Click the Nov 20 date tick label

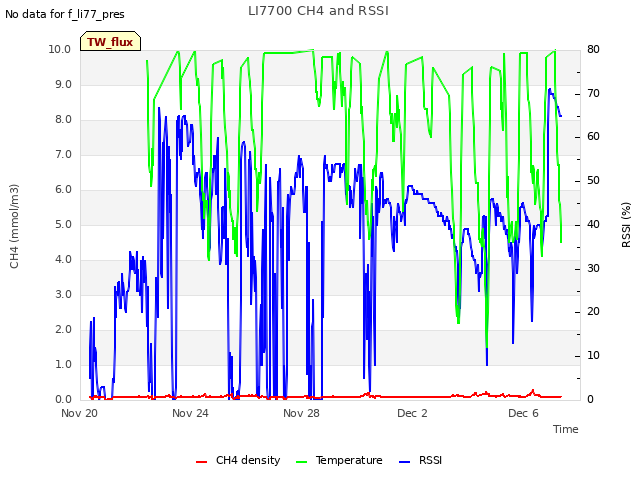(80, 413)
